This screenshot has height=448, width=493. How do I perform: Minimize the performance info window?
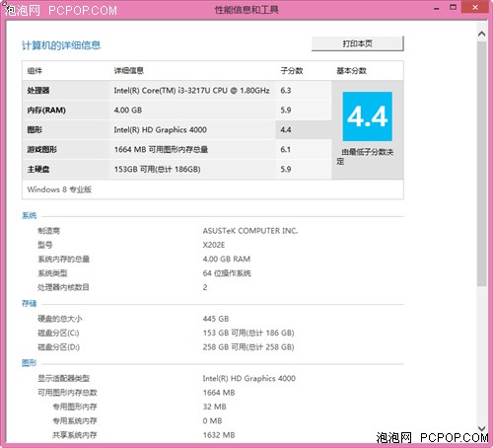pos(437,8)
